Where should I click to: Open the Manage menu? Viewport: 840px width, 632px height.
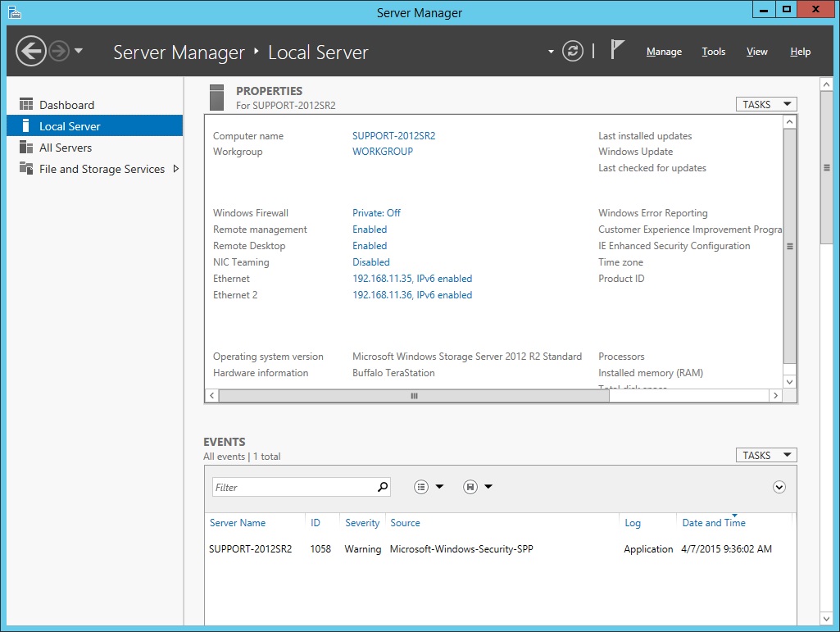[x=664, y=52]
